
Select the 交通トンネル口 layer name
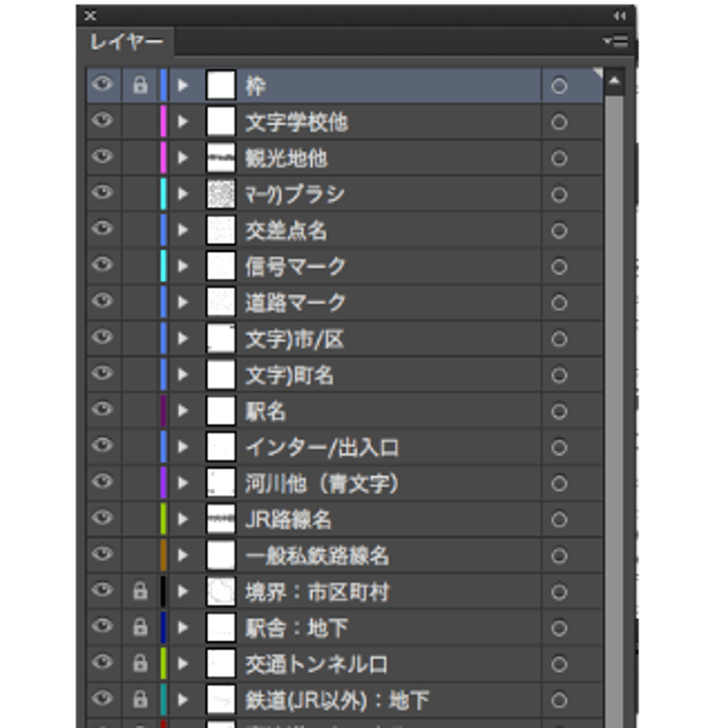point(317,665)
